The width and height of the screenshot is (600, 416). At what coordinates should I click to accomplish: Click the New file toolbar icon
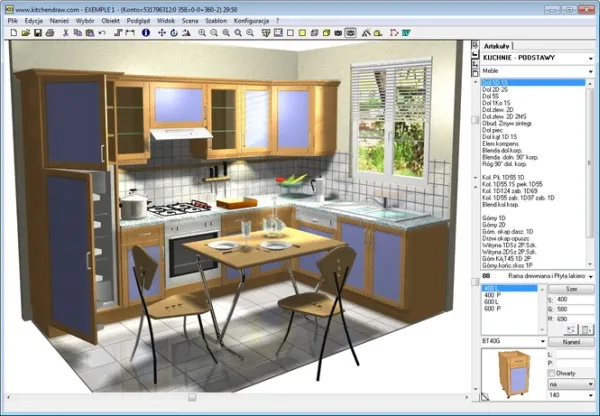(x=14, y=33)
